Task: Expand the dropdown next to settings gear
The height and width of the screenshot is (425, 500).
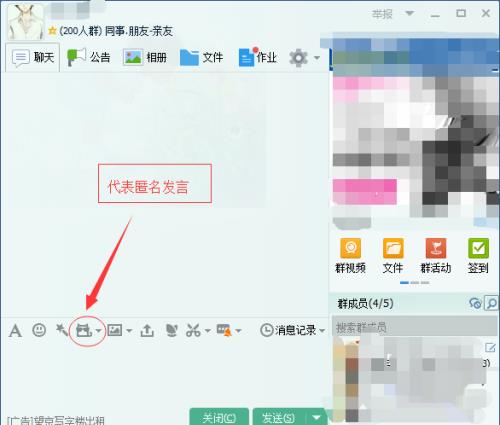Action: [x=317, y=58]
